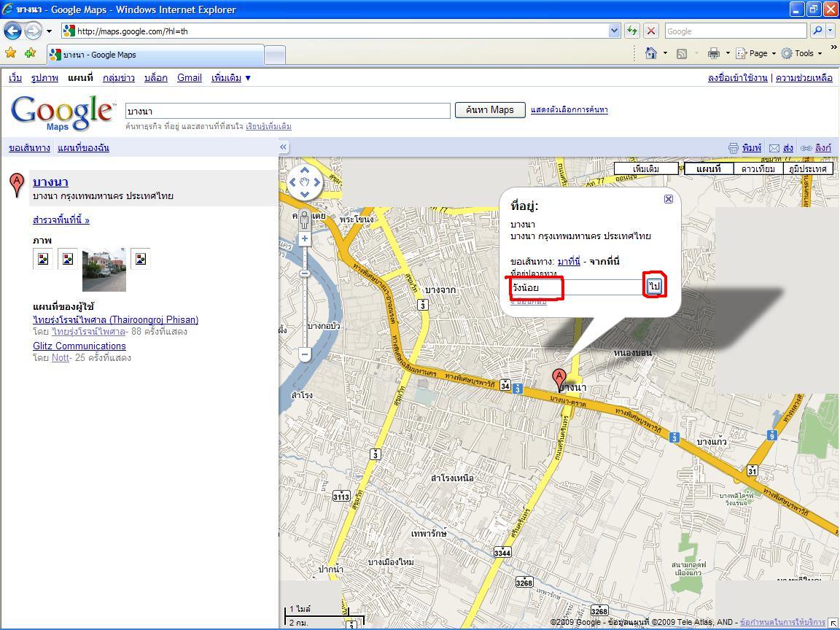Switch to ดาวเทียม satellite view

coord(758,168)
